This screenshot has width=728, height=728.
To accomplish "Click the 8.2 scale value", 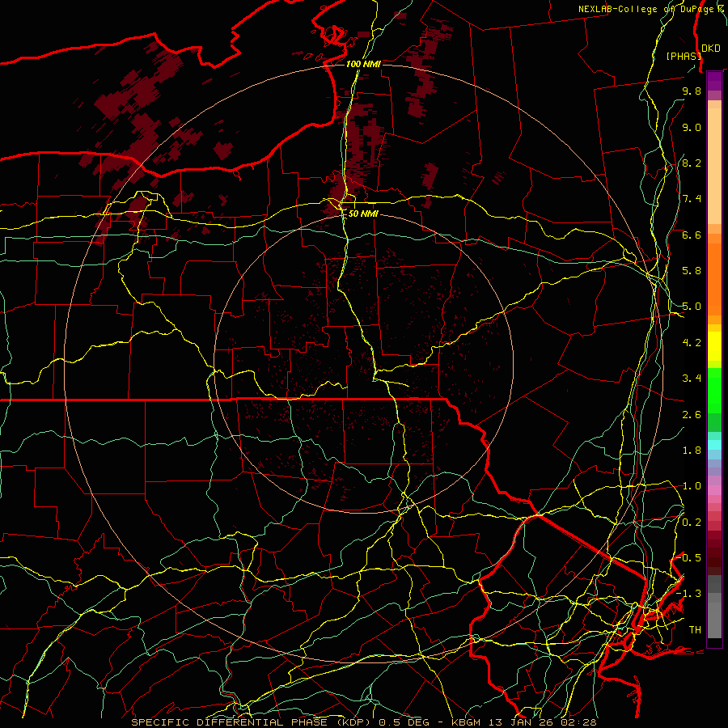I will 692,163.
